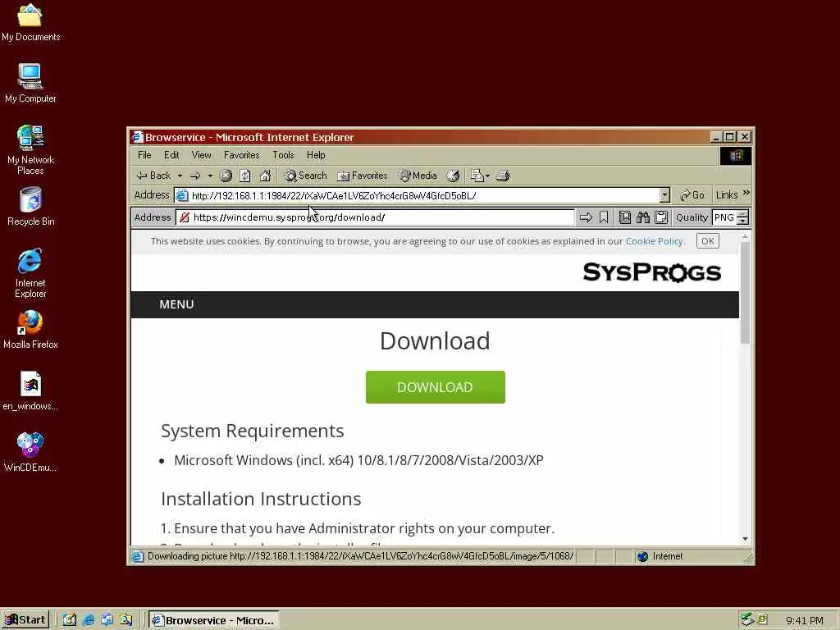Click the Cookie Policy link
The image size is (840, 630).
click(655, 241)
